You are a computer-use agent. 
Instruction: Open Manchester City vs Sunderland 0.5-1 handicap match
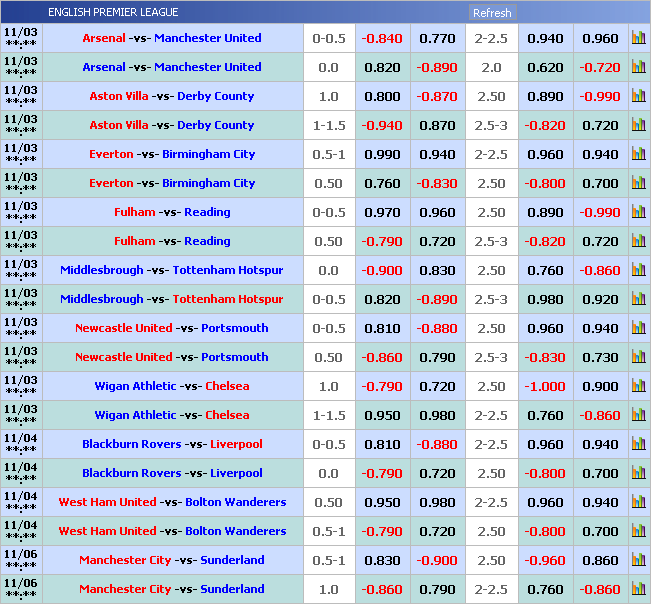[x=172, y=561]
